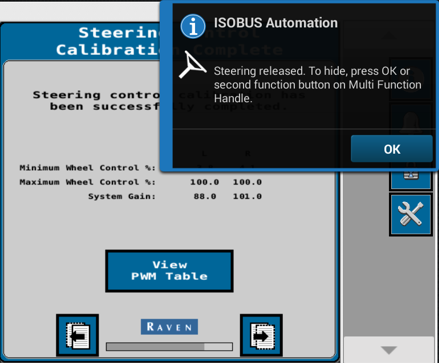Screen dimensions: 439x363
Task: Select the calibration progress bar below Raven
Action: pyautogui.click(x=169, y=347)
